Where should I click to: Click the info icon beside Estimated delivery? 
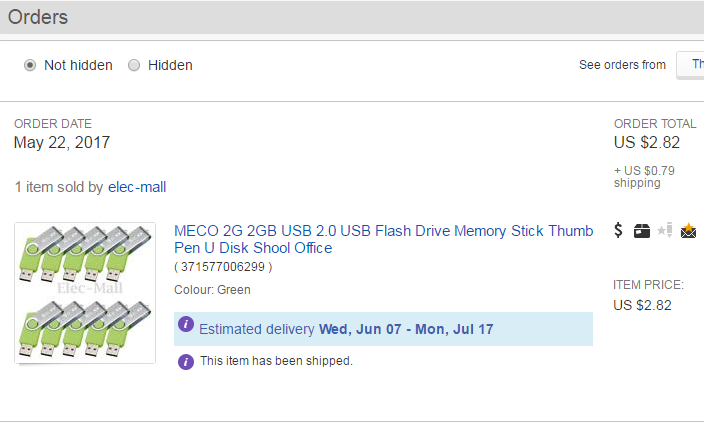click(x=186, y=325)
